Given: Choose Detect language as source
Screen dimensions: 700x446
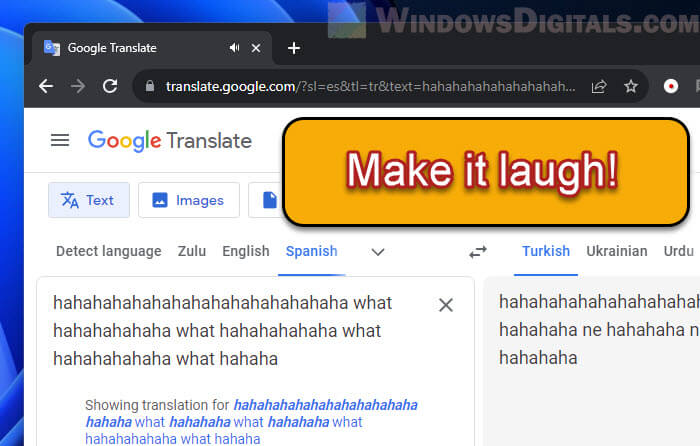Looking at the screenshot, I should click(x=108, y=251).
